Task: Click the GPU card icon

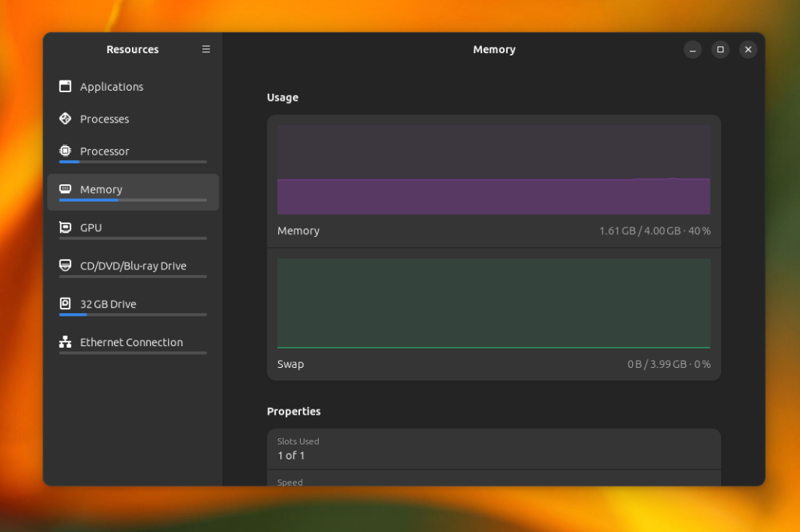Action: pos(66,227)
